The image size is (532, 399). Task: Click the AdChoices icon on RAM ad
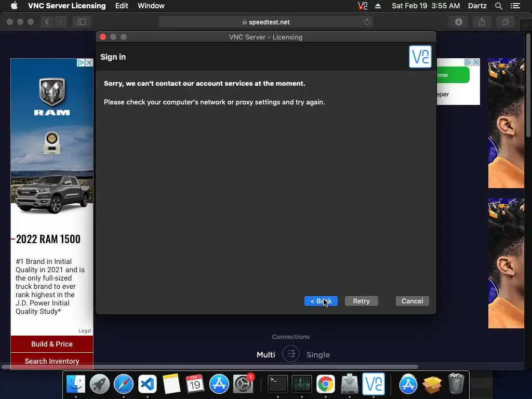click(81, 62)
